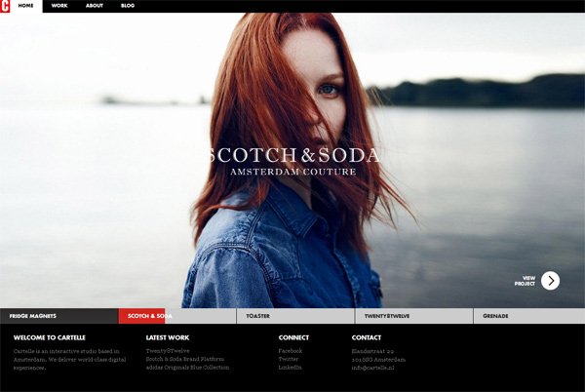Open the Home menu item
This screenshot has width=585, height=392.
coord(25,6)
